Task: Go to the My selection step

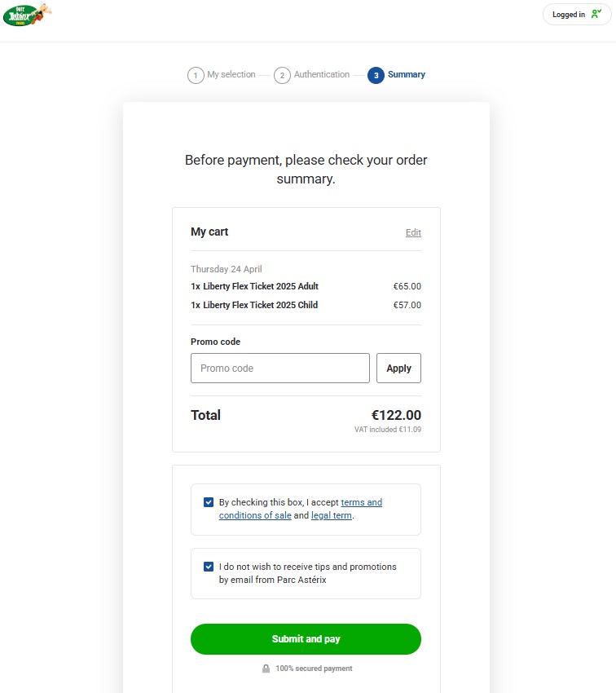Action: (x=231, y=75)
